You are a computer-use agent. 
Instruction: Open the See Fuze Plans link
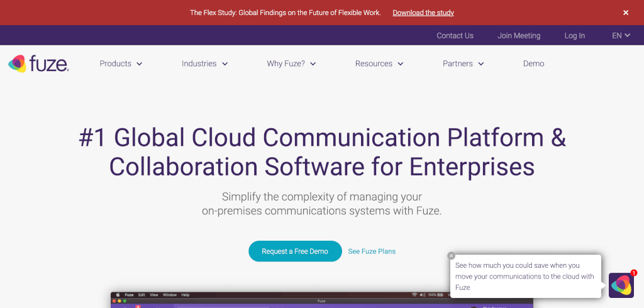pyautogui.click(x=372, y=251)
